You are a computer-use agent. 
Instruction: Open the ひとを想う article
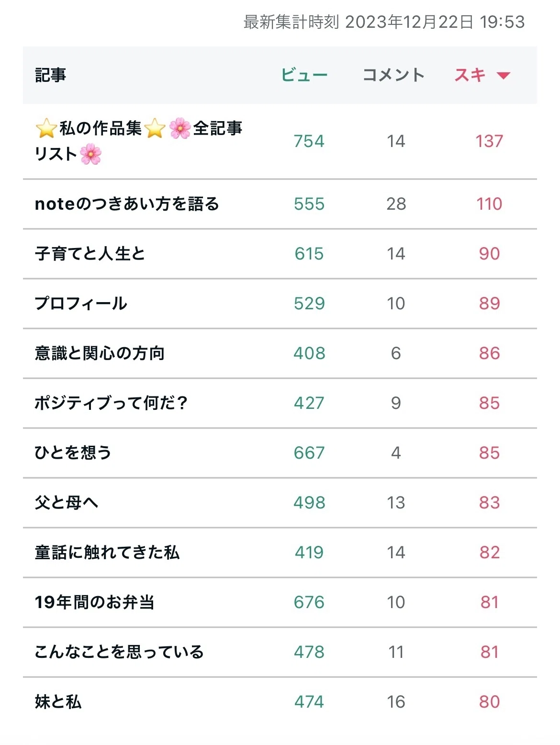[x=73, y=453]
